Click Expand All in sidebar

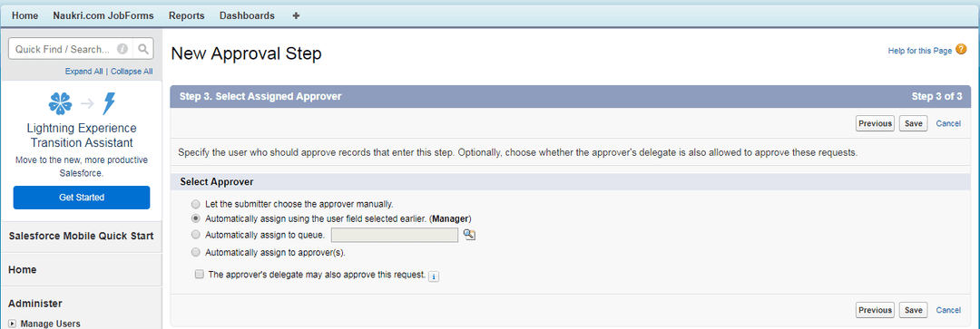[83, 72]
